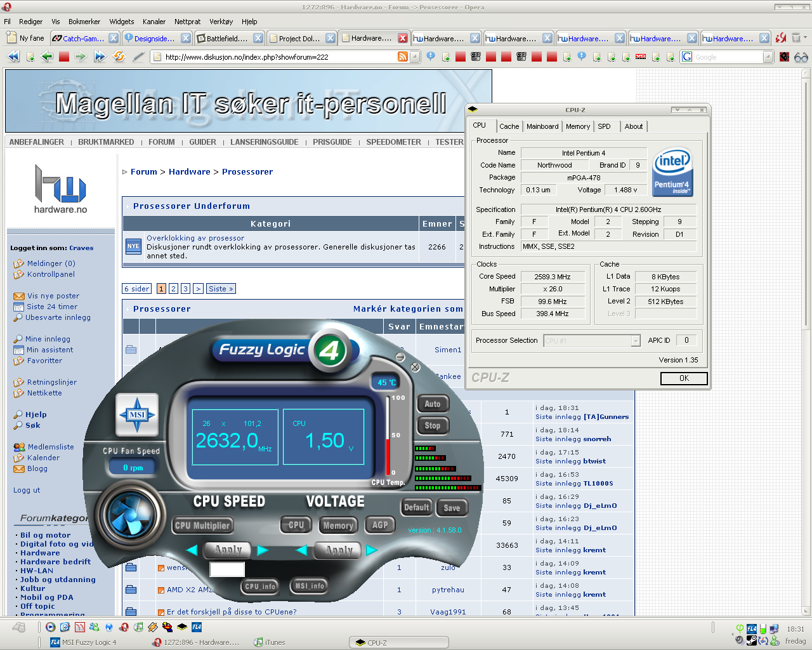Viewport: 812px width, 650px height.
Task: Click Auto button in Fuzzy Logic
Action: click(433, 404)
